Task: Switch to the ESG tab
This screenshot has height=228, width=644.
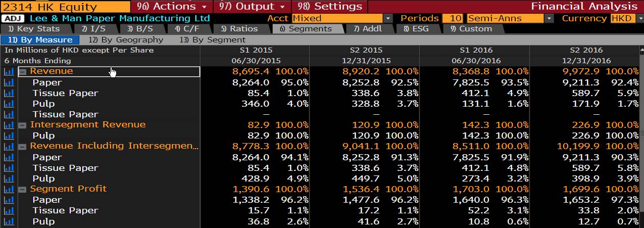Action: [416, 29]
